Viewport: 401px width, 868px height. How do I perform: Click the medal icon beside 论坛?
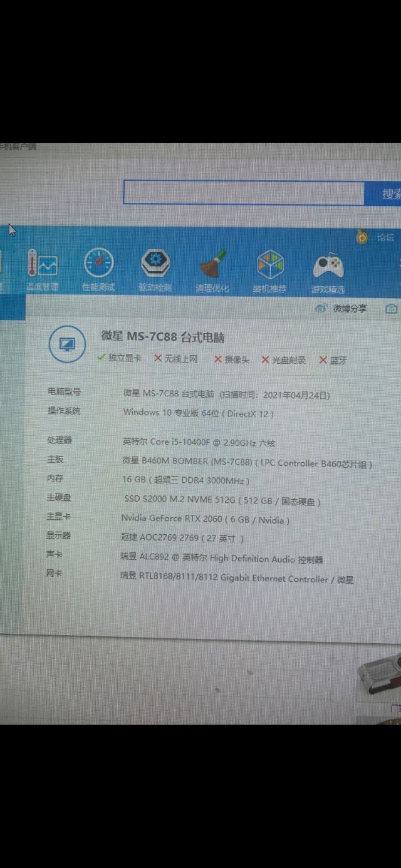point(362,237)
